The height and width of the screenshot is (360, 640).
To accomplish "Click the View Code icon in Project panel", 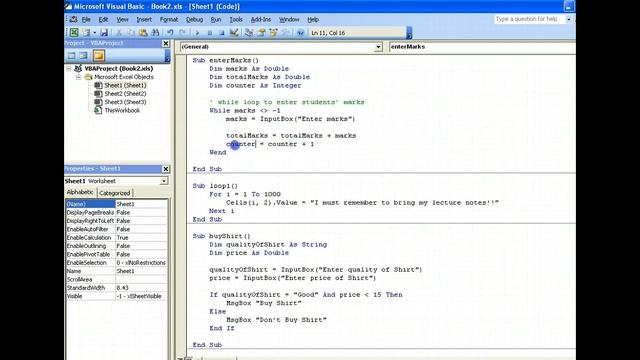I will 71,56.
